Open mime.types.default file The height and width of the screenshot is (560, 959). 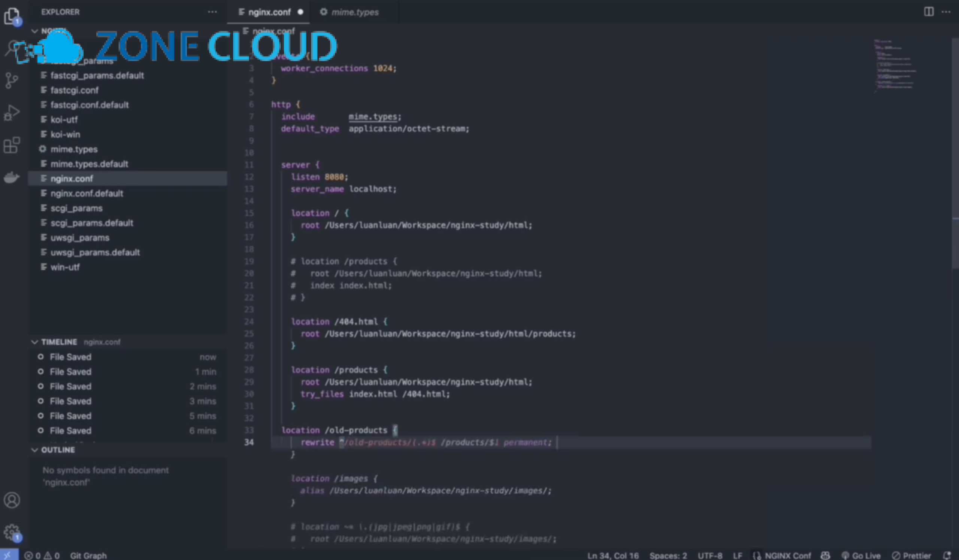128,164
